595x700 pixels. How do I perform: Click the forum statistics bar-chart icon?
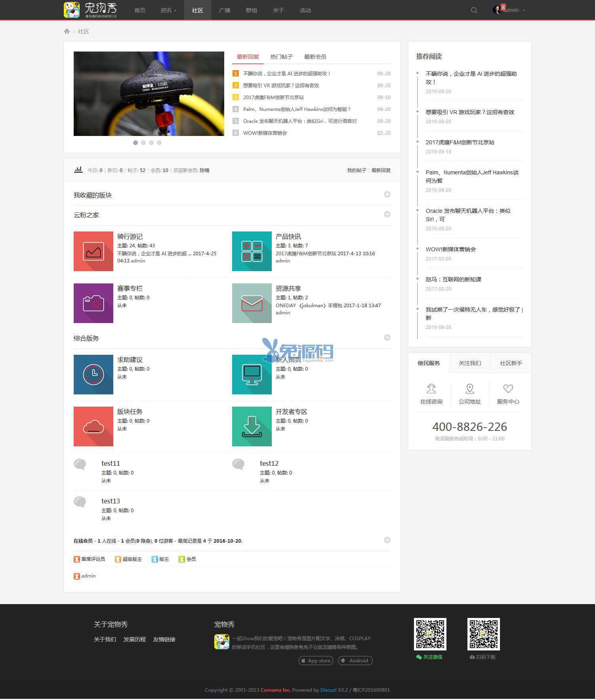coord(78,170)
